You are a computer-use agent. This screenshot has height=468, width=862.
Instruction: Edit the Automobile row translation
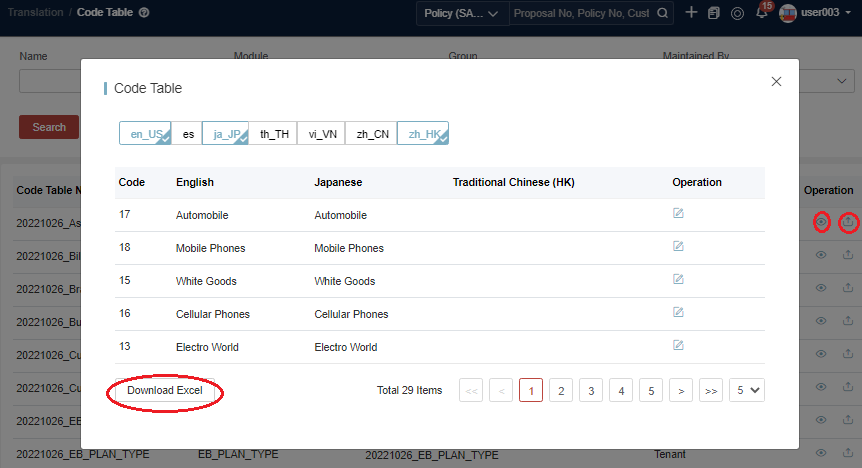coord(678,214)
